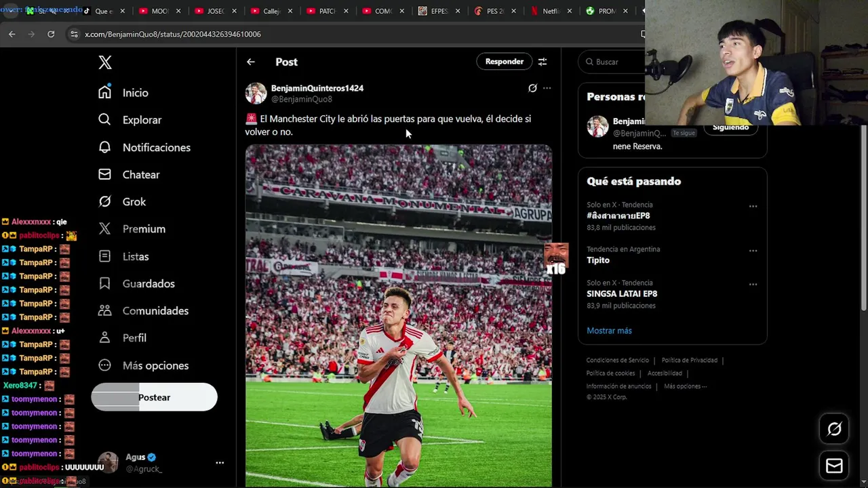
Task: Expand Más opciones footer link
Action: [x=685, y=386]
